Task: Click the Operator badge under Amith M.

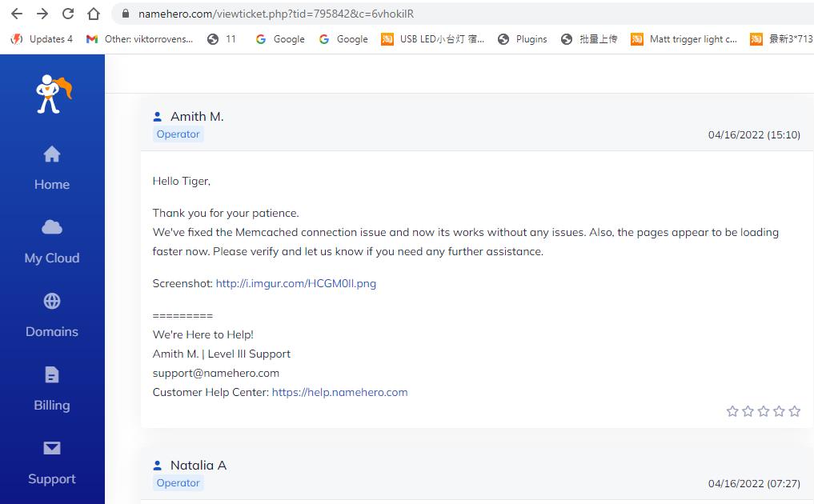Action: [x=178, y=134]
